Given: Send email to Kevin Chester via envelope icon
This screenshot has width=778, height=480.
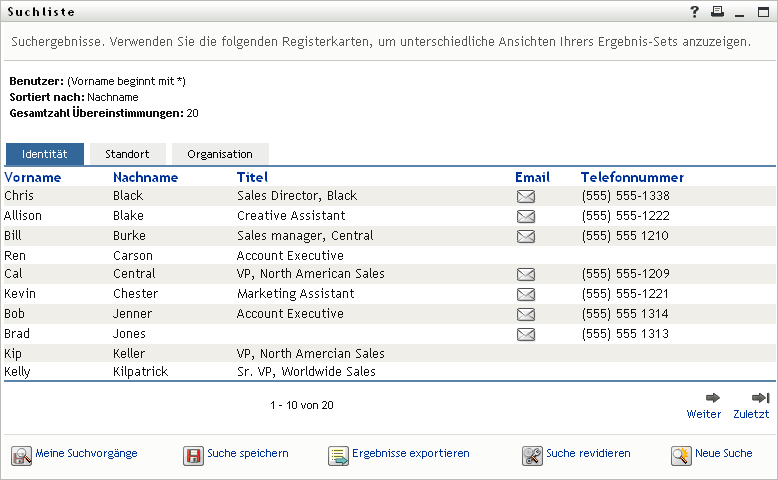Looking at the screenshot, I should (525, 294).
